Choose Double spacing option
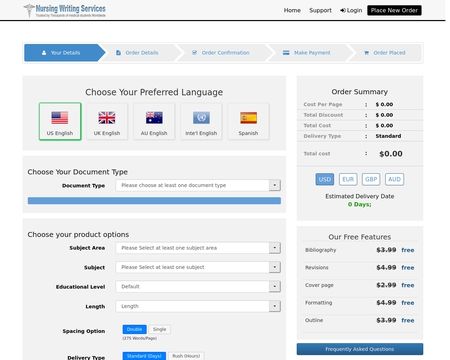This screenshot has height=360, width=450. (134, 329)
